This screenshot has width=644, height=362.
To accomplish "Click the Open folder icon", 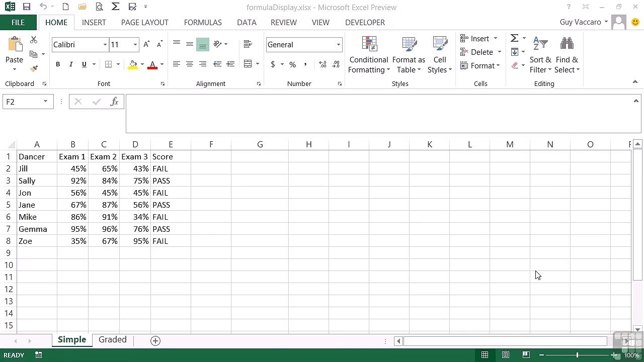I will 83,7.
